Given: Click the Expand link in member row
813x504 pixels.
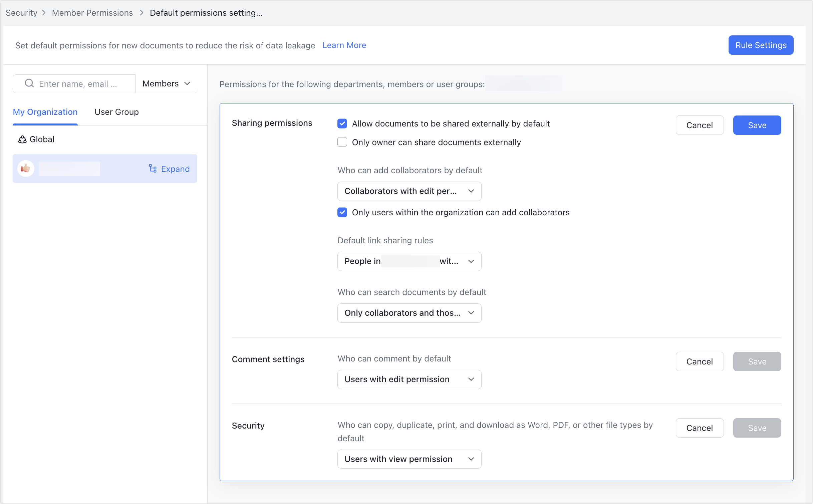Looking at the screenshot, I should [175, 169].
